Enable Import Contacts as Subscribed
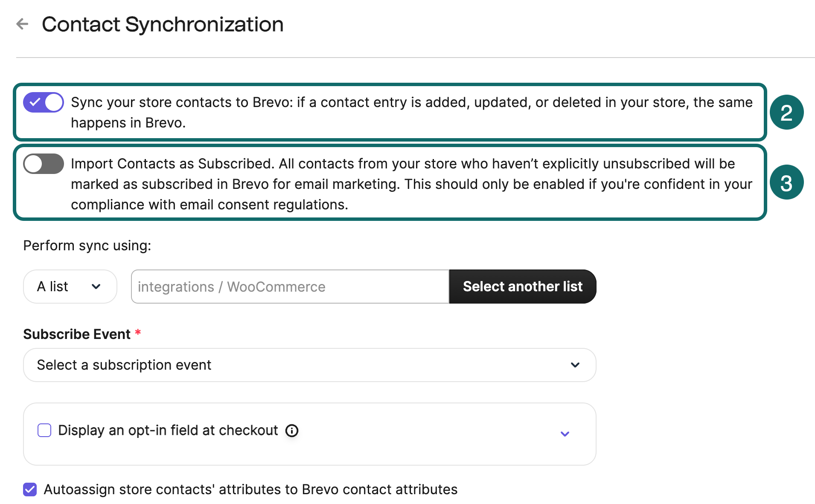Image resolution: width=815 pixels, height=504 pixels. tap(43, 163)
